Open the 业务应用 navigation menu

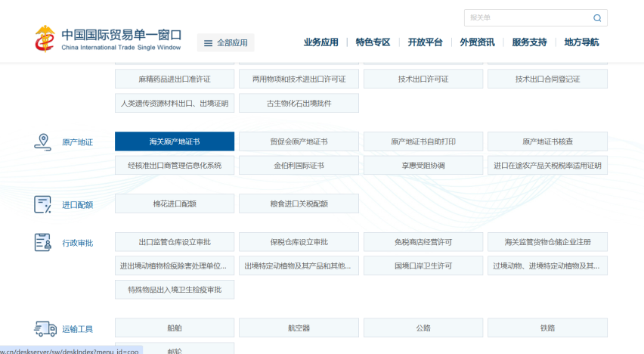(320, 42)
